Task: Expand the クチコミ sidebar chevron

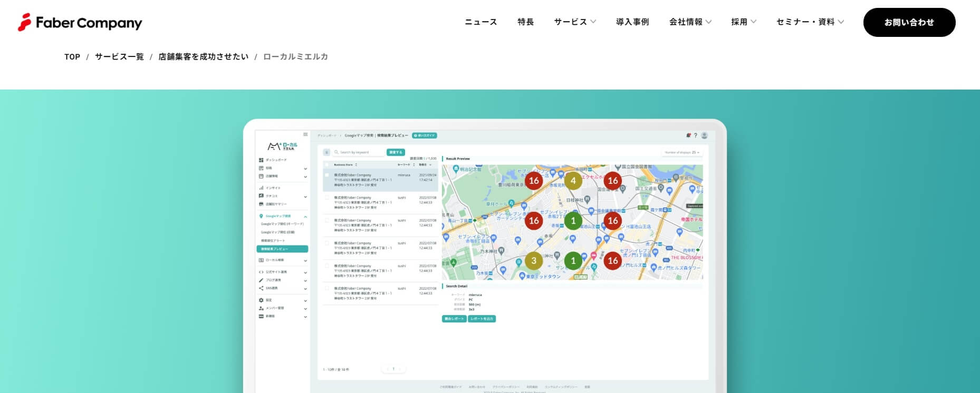Action: [305, 196]
